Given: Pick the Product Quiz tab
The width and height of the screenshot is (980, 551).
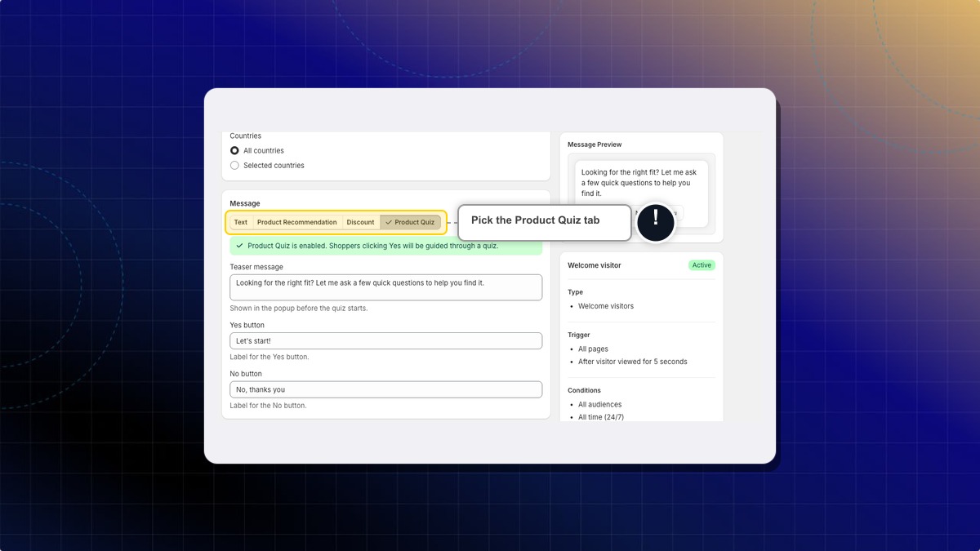Looking at the screenshot, I should click(x=410, y=222).
